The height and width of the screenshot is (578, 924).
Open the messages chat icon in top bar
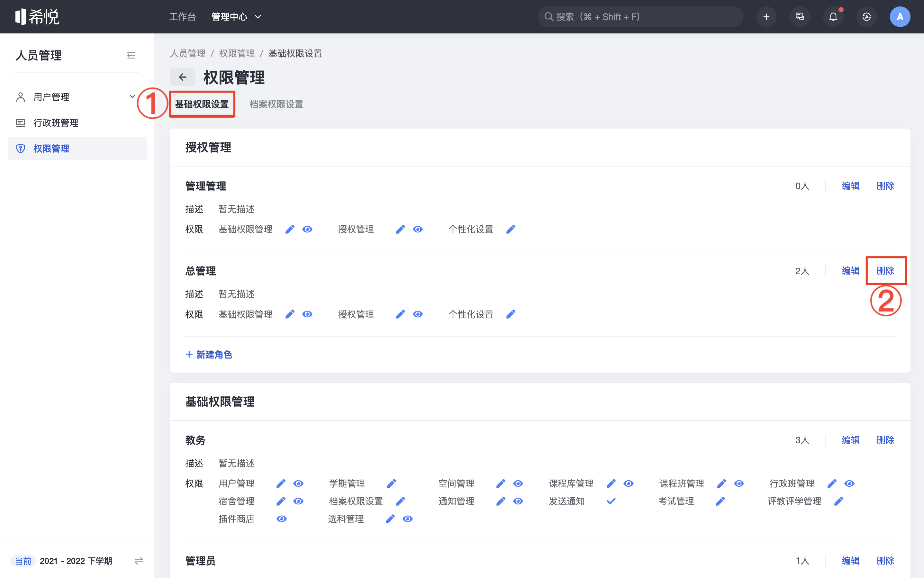click(800, 16)
